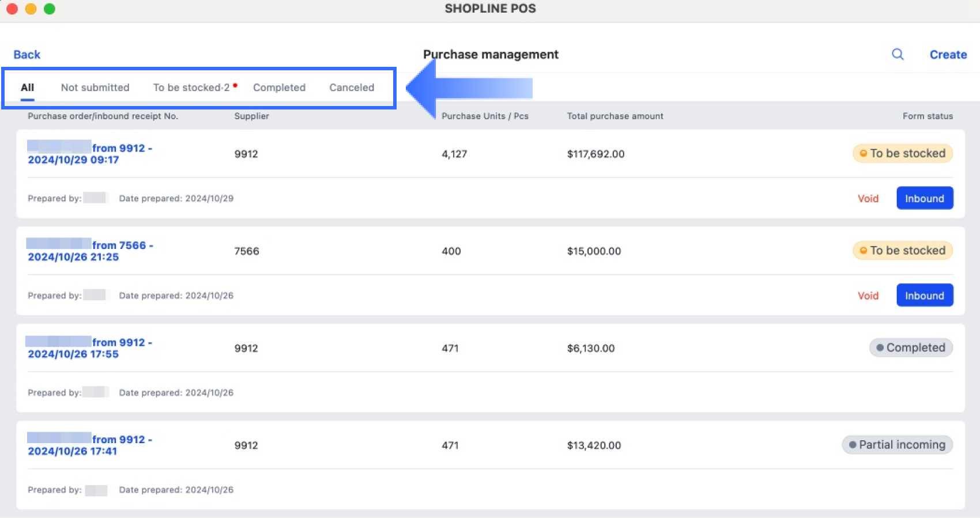Click the Partial incoming status badge

pyautogui.click(x=897, y=445)
